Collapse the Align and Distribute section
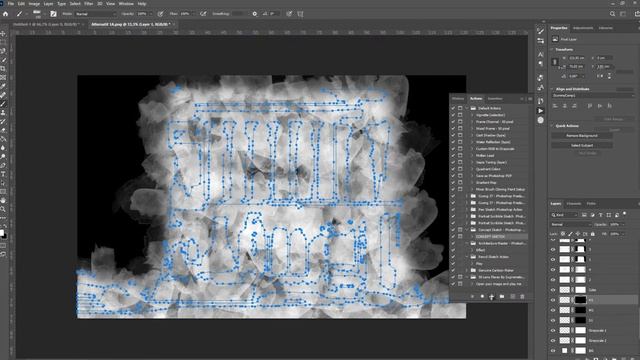The image size is (640, 360). [552, 89]
